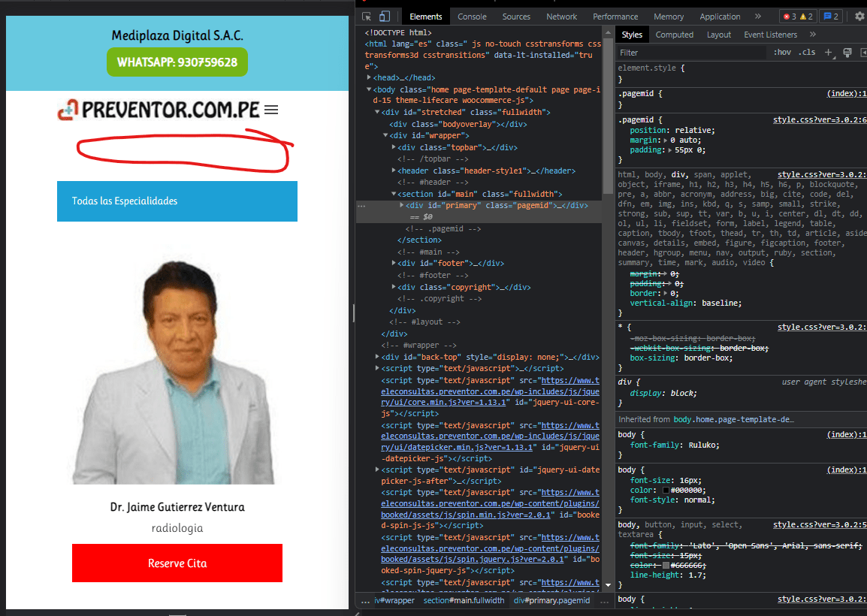Show more Styles pane tabs chevron
The height and width of the screenshot is (616, 867).
click(813, 35)
